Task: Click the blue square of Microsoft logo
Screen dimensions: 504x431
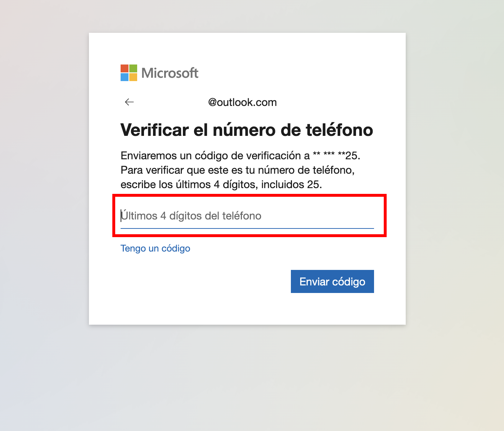Action: (x=125, y=77)
